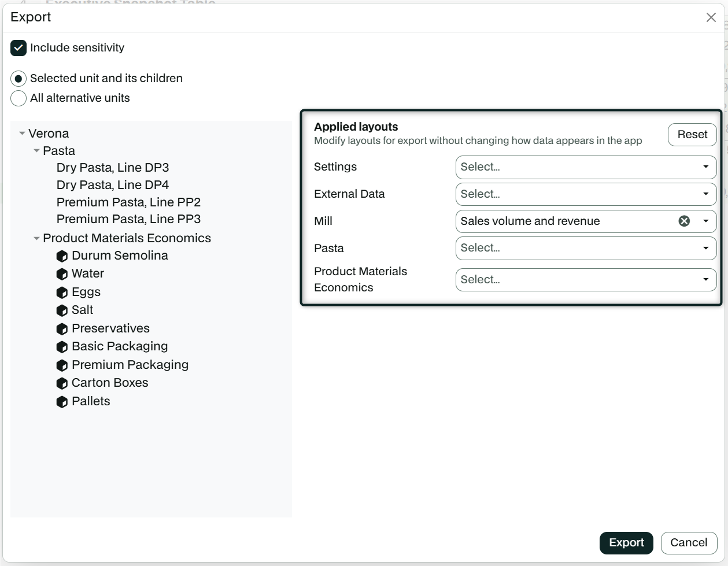Image resolution: width=728 pixels, height=566 pixels.
Task: Click the cube icon beside Pallets
Action: (x=62, y=402)
